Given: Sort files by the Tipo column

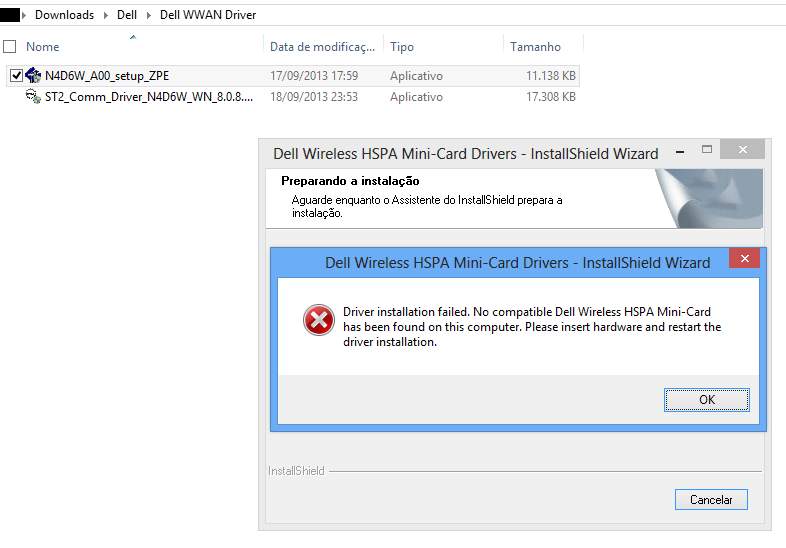Looking at the screenshot, I should click(x=402, y=47).
